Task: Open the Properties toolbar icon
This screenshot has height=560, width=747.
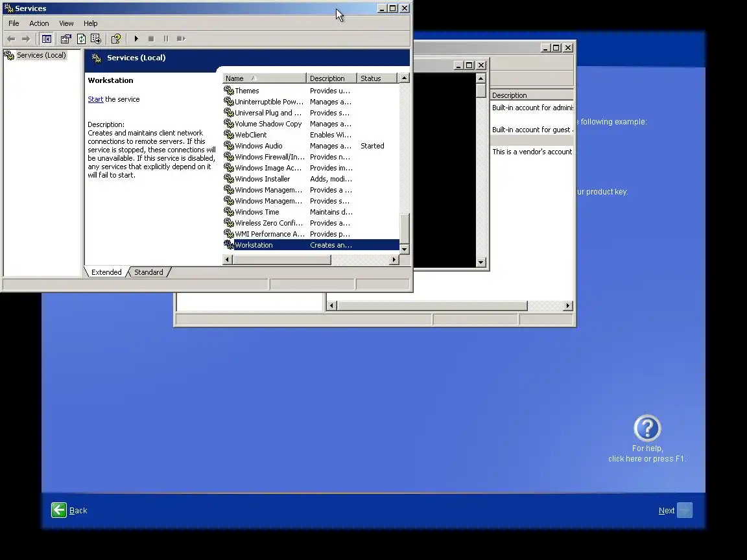Action: [65, 39]
